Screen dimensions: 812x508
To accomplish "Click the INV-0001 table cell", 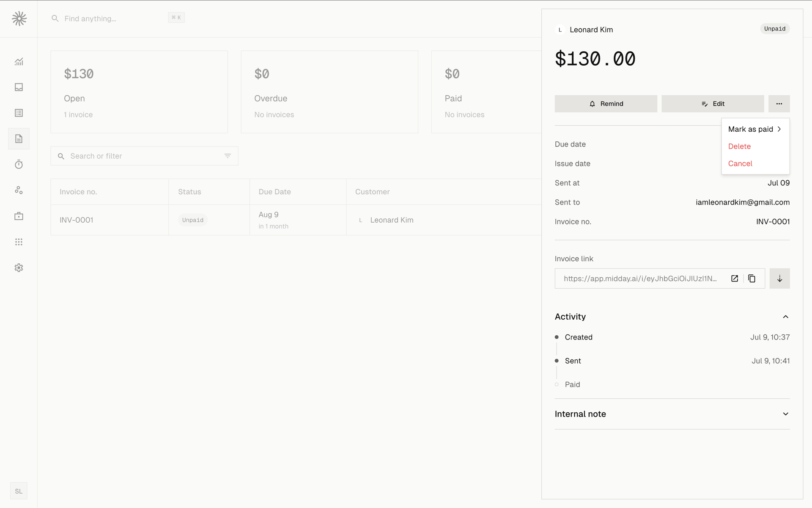I will [110, 220].
